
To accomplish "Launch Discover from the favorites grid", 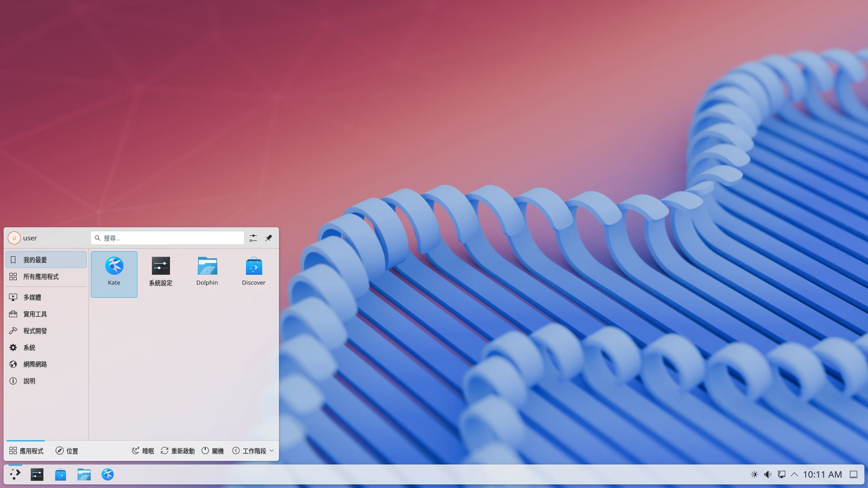I will [x=254, y=274].
